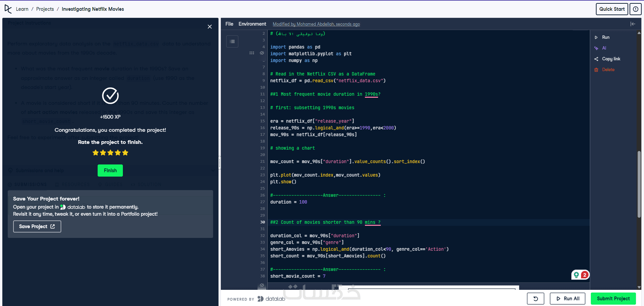The image size is (644, 306).
Task: Click the AI sparkle icon
Action: (596, 48)
